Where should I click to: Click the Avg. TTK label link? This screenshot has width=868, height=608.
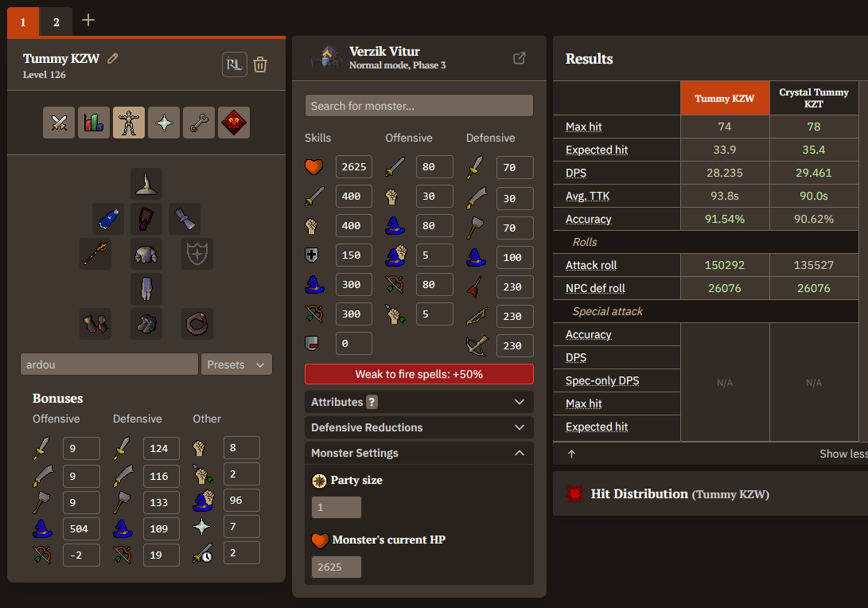point(587,196)
